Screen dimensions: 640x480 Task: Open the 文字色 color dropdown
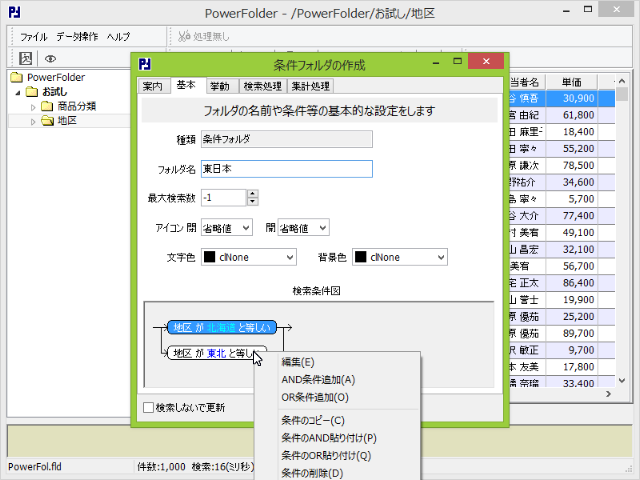249,257
